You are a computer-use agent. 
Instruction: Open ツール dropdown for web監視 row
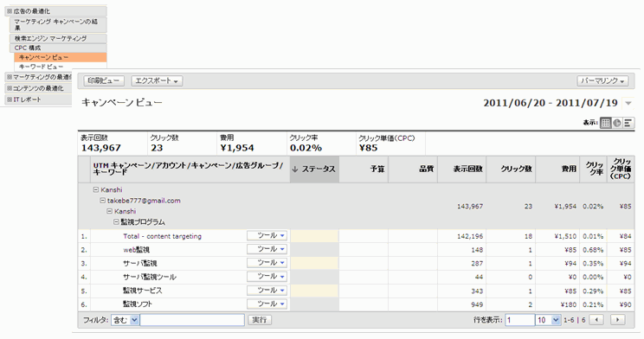pos(267,249)
